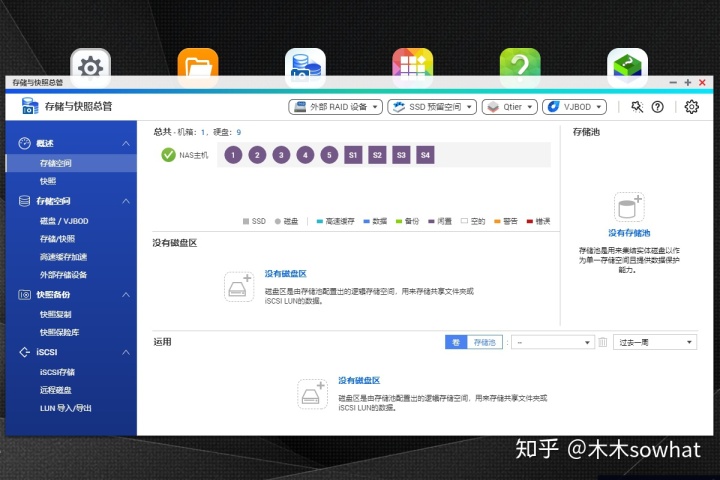Click the 运用 section heading
The image size is (720, 480).
click(162, 342)
